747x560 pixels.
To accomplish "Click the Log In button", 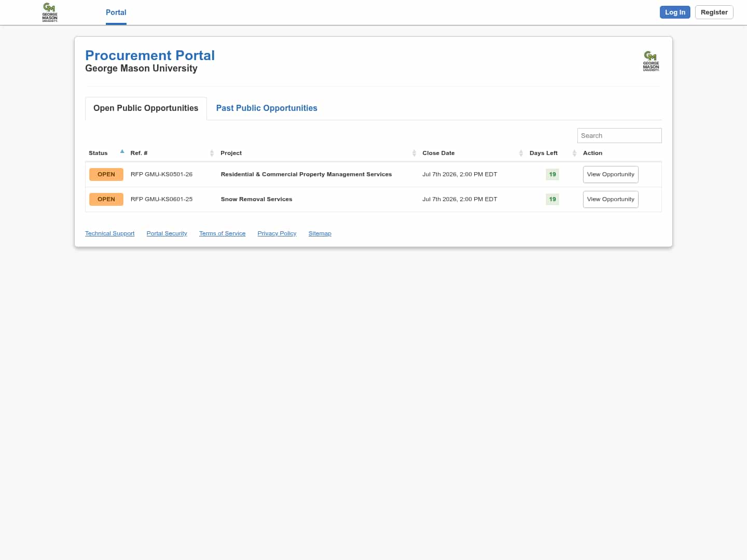I will [675, 12].
